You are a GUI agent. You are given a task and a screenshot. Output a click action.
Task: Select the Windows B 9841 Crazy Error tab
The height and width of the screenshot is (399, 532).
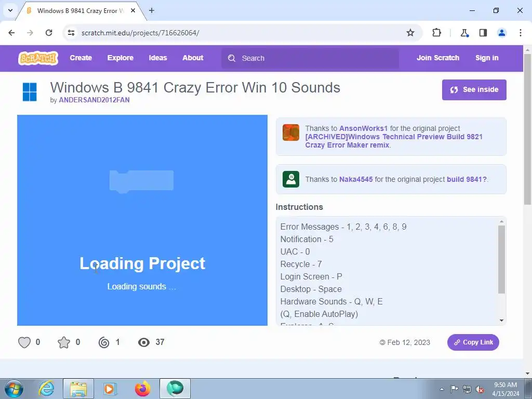(x=80, y=10)
